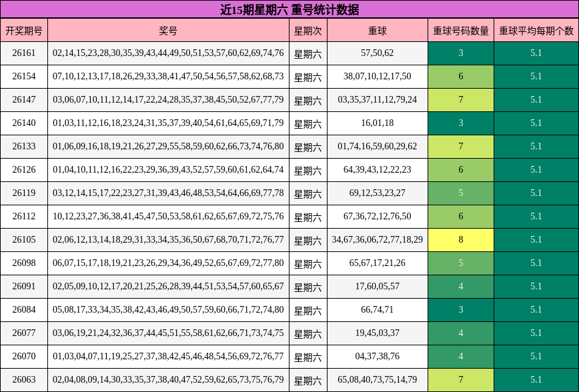Select issue number 26070
This screenshot has height=392, width=579.
(x=24, y=357)
